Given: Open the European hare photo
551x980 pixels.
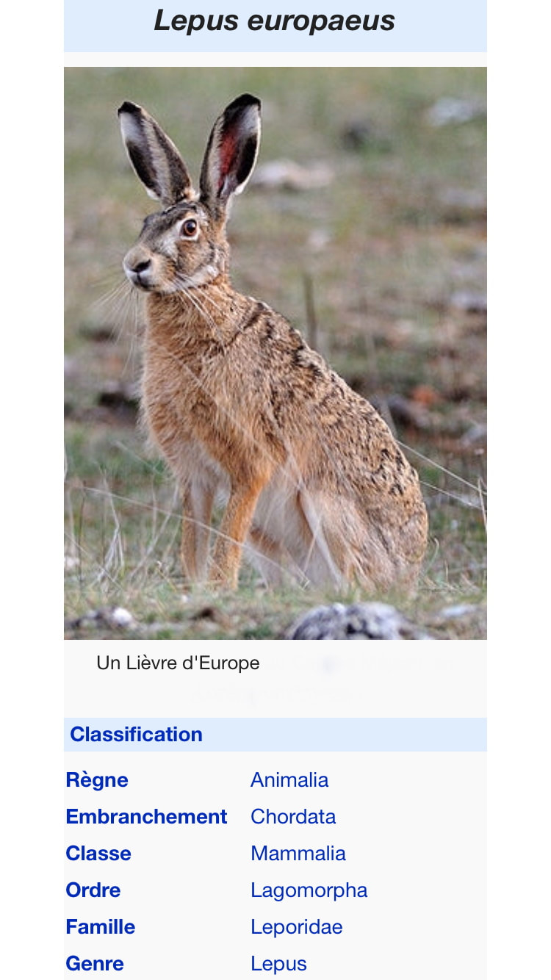Looking at the screenshot, I should (275, 353).
